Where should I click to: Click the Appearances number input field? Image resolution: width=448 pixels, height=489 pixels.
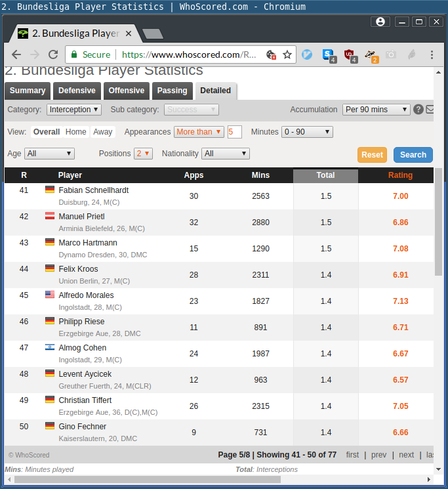coord(235,132)
